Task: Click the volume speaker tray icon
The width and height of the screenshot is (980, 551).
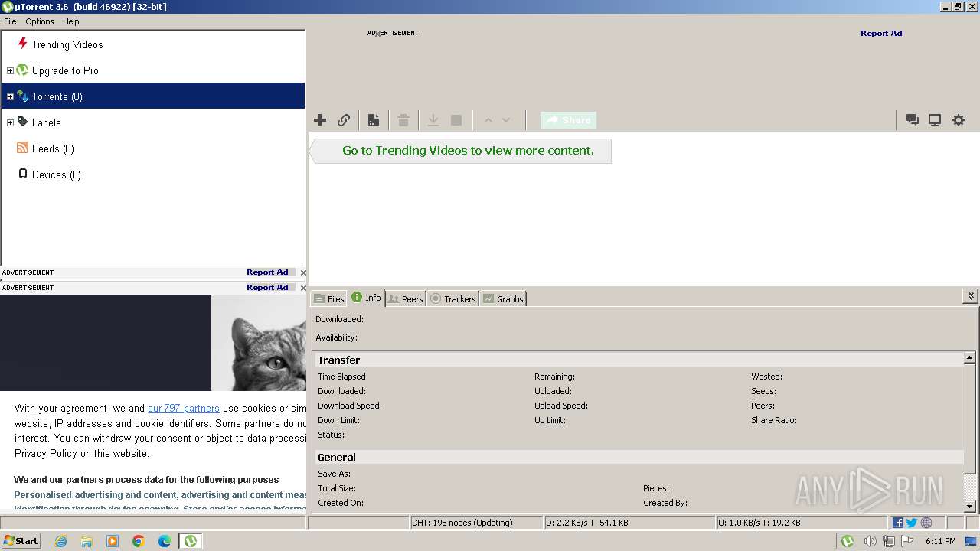Action: coord(870,541)
